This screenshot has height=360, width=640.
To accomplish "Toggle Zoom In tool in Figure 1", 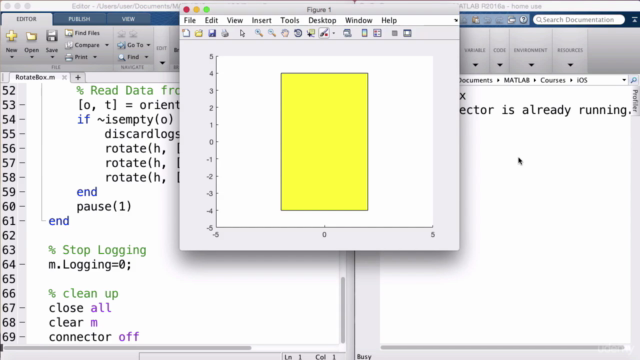I will point(259,33).
